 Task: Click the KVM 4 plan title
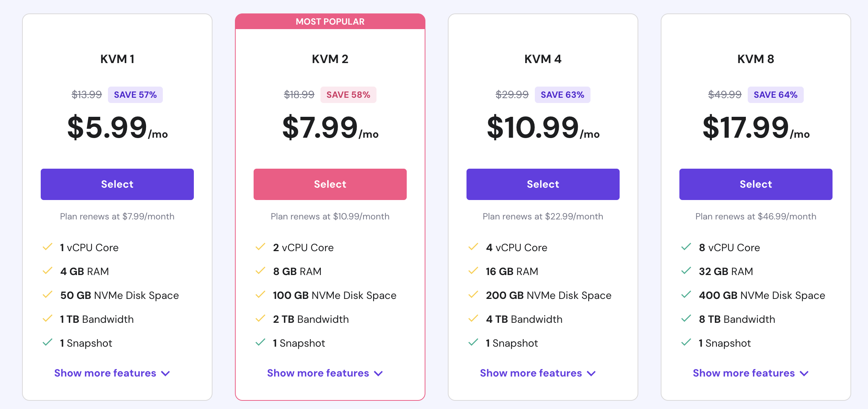[x=543, y=59]
